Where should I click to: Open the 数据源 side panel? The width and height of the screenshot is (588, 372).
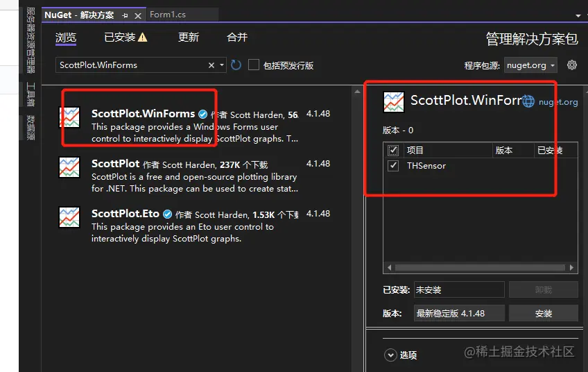coord(31,128)
